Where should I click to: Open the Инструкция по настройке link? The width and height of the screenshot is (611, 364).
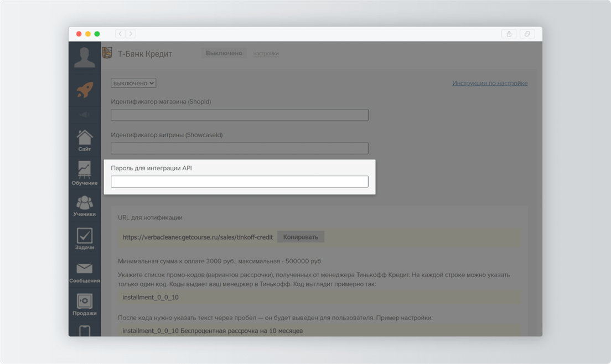490,83
